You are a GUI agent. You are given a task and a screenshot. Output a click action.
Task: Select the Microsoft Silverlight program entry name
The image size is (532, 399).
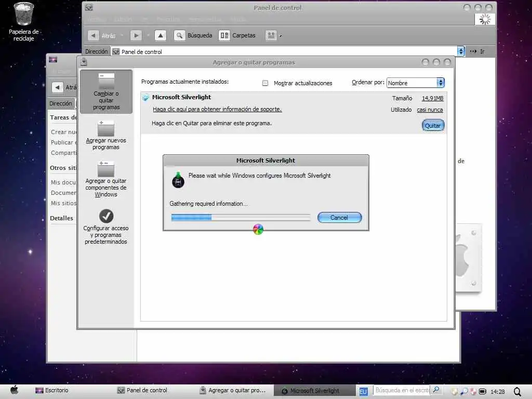click(181, 97)
